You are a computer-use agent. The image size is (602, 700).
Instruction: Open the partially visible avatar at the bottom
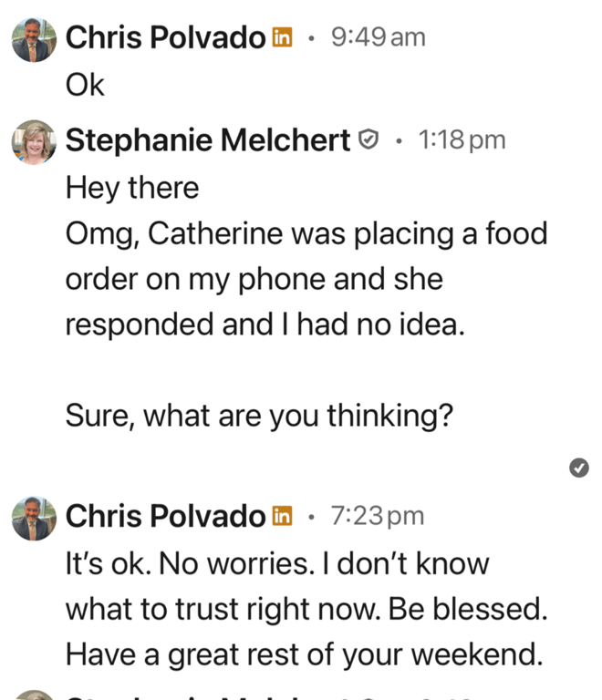pyautogui.click(x=34, y=695)
